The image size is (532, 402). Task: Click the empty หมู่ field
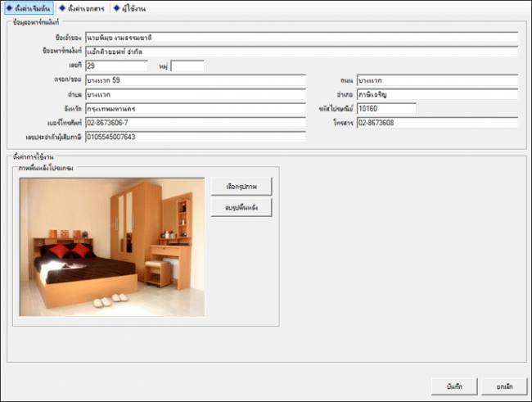tap(187, 65)
